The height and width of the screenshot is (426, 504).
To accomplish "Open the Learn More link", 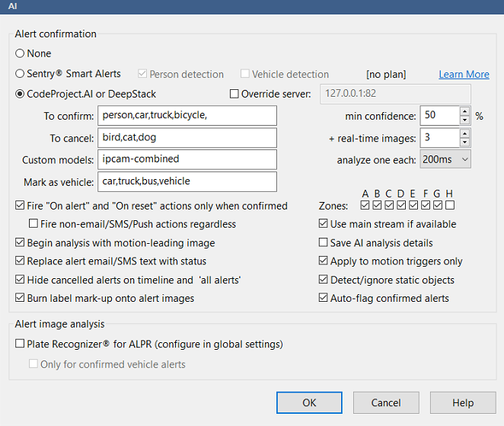I will coord(464,75).
